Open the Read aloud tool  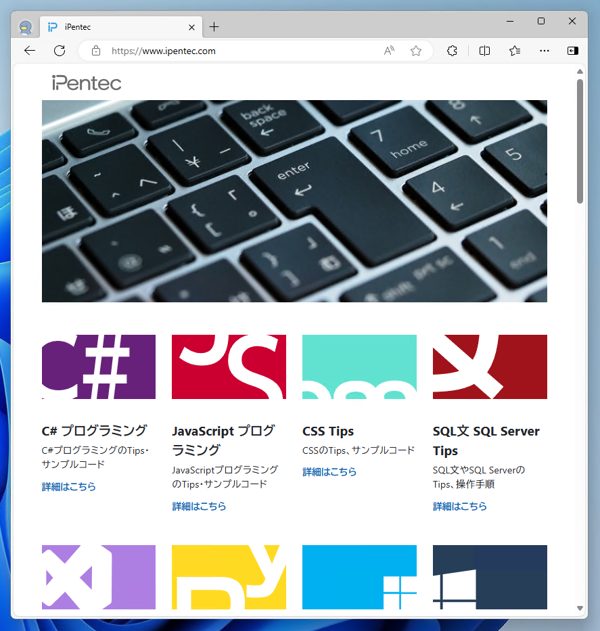coord(389,51)
